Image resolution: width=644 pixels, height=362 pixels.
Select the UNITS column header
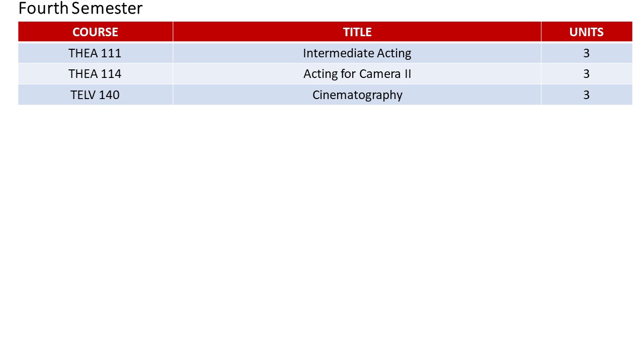[586, 32]
